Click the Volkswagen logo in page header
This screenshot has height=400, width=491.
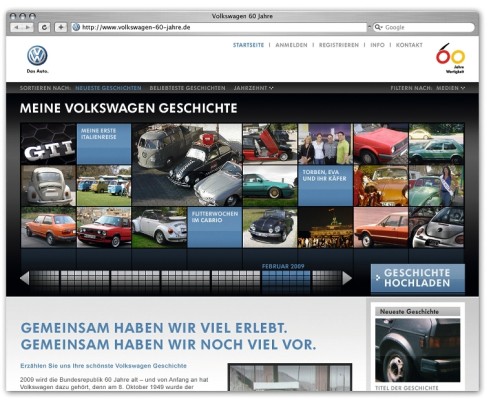tap(37, 55)
